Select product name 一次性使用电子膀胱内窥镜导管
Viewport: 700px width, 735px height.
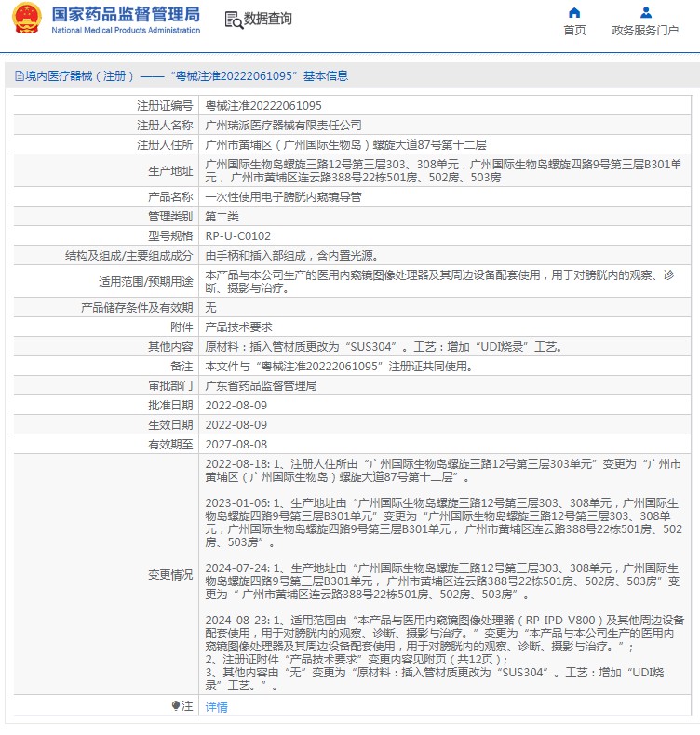283,197
